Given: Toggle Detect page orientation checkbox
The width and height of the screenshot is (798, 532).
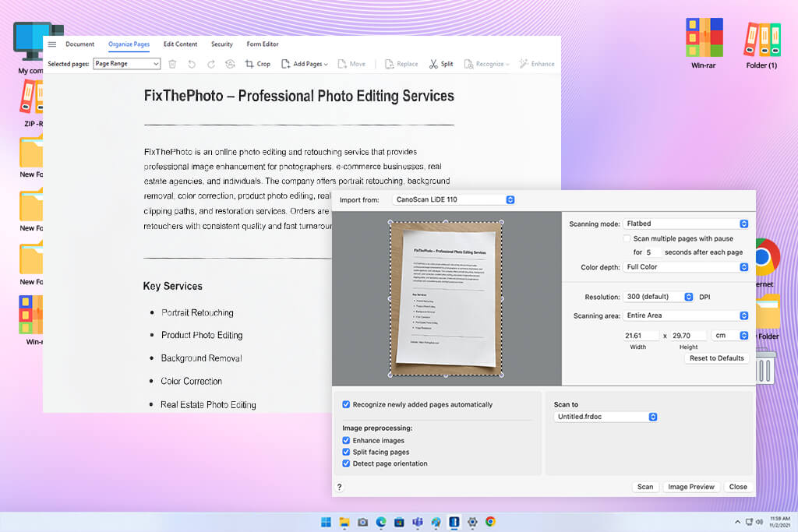Looking at the screenshot, I should (346, 463).
